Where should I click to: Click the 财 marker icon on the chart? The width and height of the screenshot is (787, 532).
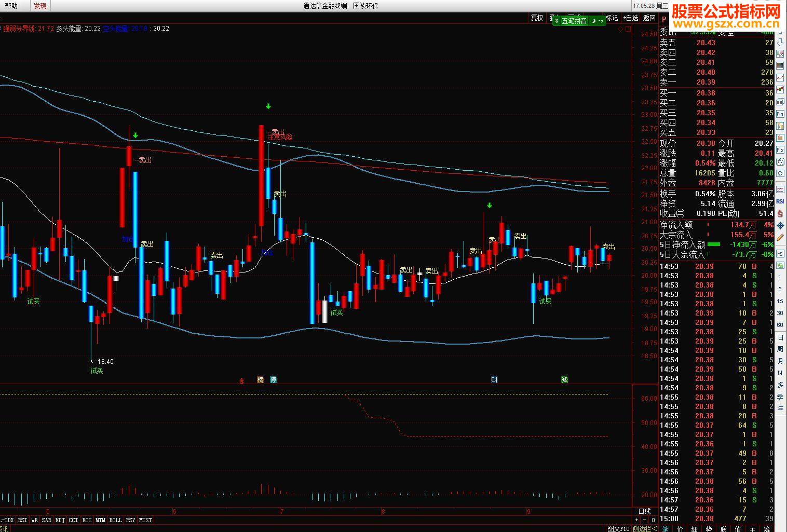[494, 380]
